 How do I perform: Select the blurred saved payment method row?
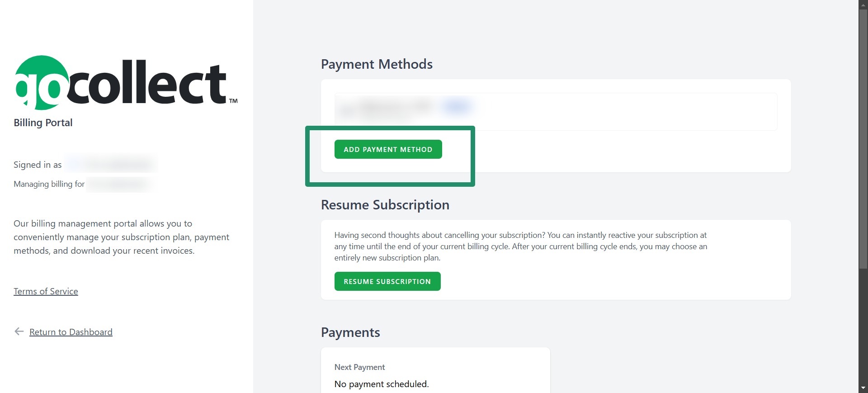556,111
